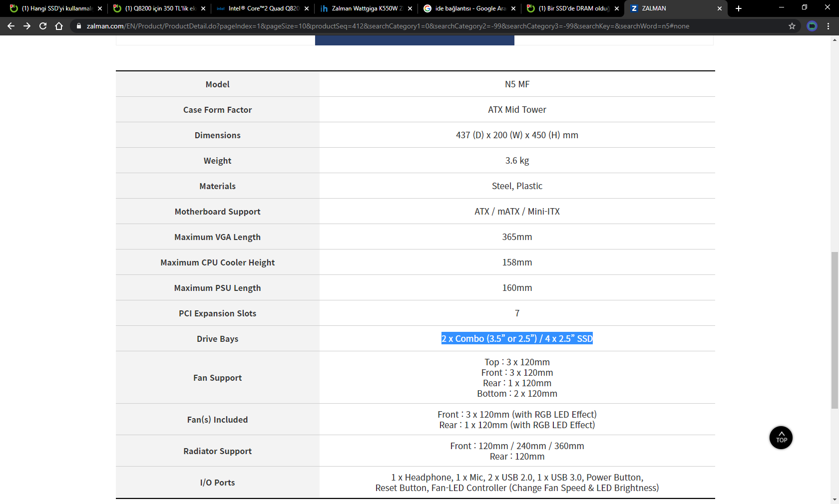Close the ZALMAN tab
839x504 pixels.
click(x=720, y=8)
